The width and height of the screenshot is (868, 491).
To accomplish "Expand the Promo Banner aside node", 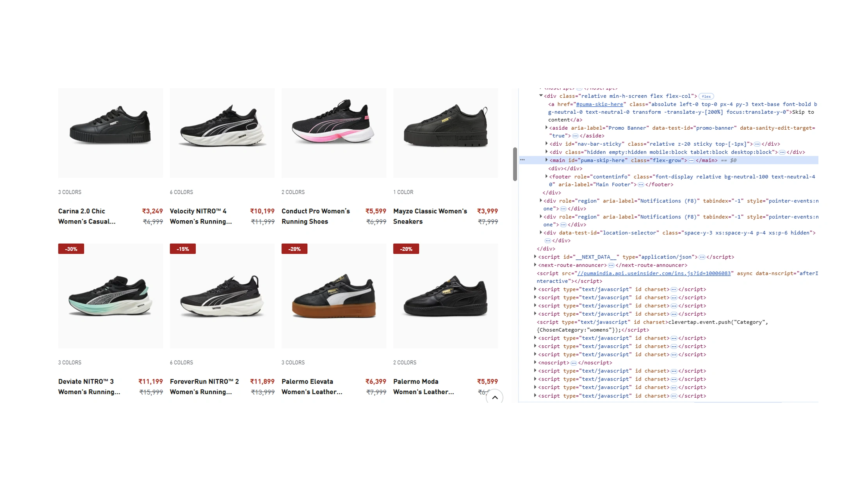I will pyautogui.click(x=546, y=128).
